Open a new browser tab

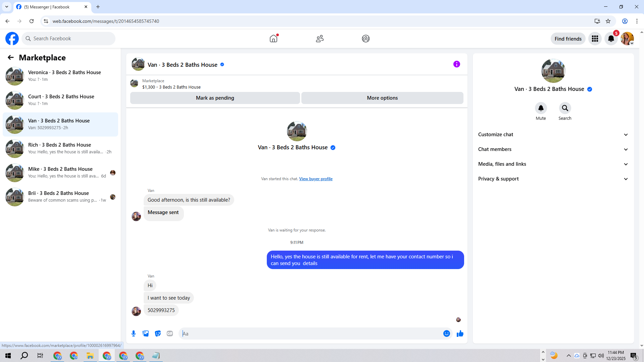click(x=98, y=7)
